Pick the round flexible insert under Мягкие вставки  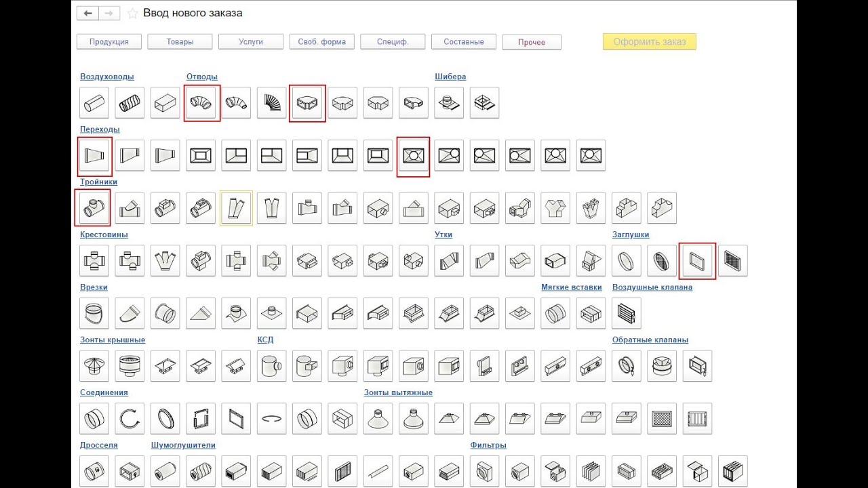coord(555,313)
